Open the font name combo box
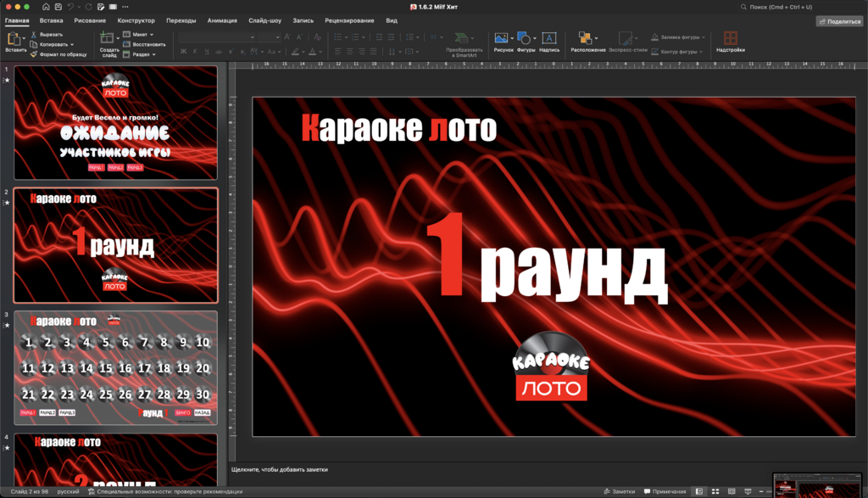The image size is (868, 498). point(216,37)
